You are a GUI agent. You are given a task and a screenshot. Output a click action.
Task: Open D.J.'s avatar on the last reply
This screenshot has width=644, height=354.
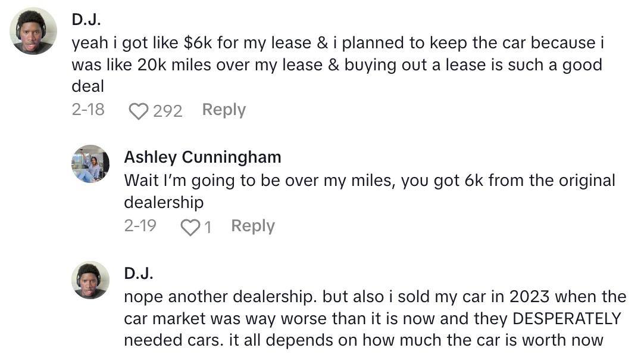90,280
